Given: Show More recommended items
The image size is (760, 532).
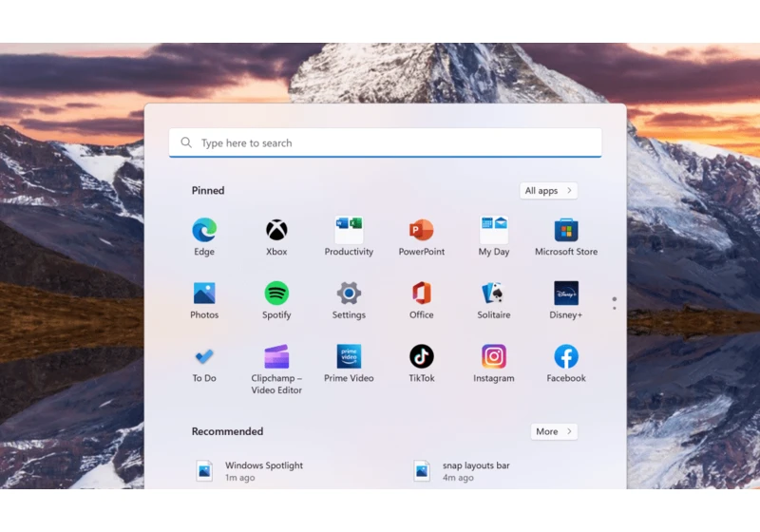Looking at the screenshot, I should point(554,431).
